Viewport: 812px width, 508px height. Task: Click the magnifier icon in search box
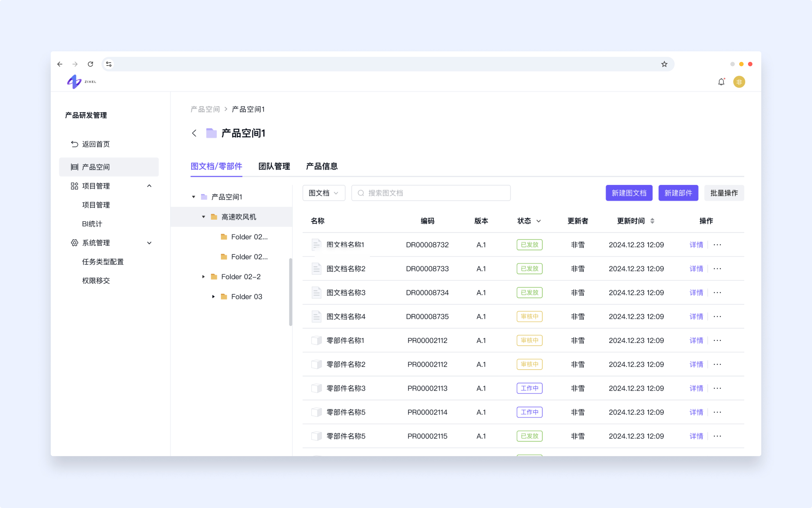click(361, 193)
